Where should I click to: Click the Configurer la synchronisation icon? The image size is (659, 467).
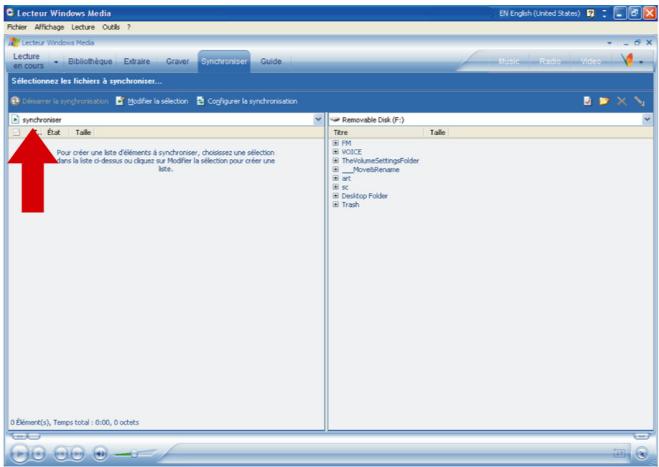200,101
